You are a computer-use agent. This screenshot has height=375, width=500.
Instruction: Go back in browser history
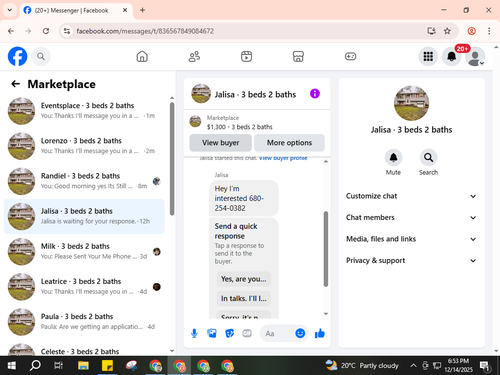coord(11,31)
